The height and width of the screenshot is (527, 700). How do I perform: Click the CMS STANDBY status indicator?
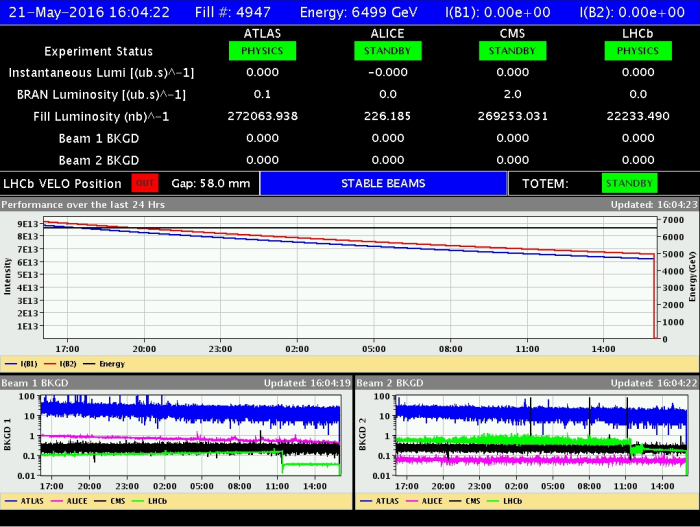[x=512, y=51]
